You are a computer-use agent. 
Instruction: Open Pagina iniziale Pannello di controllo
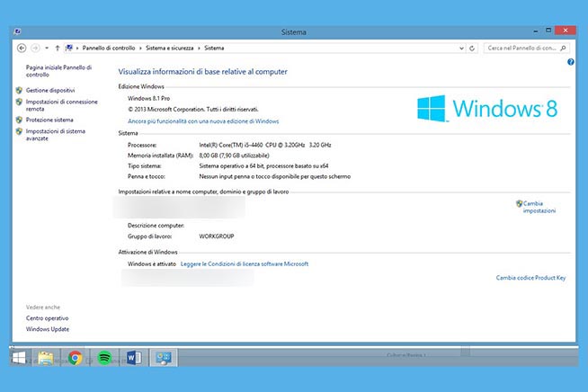point(58,71)
